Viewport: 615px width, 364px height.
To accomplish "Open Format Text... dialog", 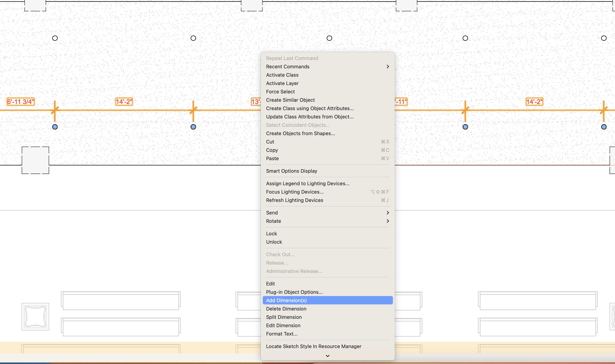I will [282, 334].
